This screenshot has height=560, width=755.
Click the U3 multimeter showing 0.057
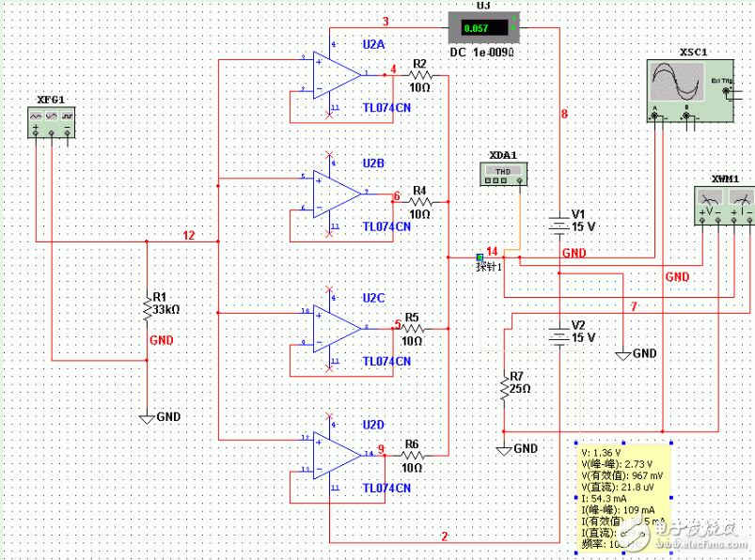tap(485, 26)
